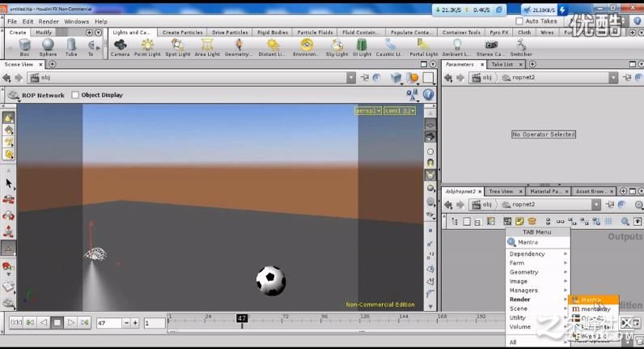Open the Parameters pane path dropdown arrow

click(x=612, y=78)
